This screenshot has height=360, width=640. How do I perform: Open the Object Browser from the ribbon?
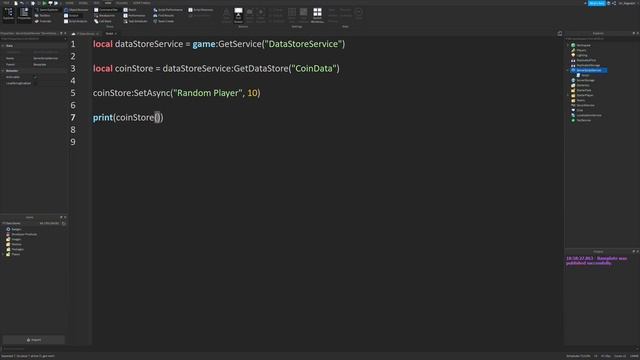(x=76, y=10)
